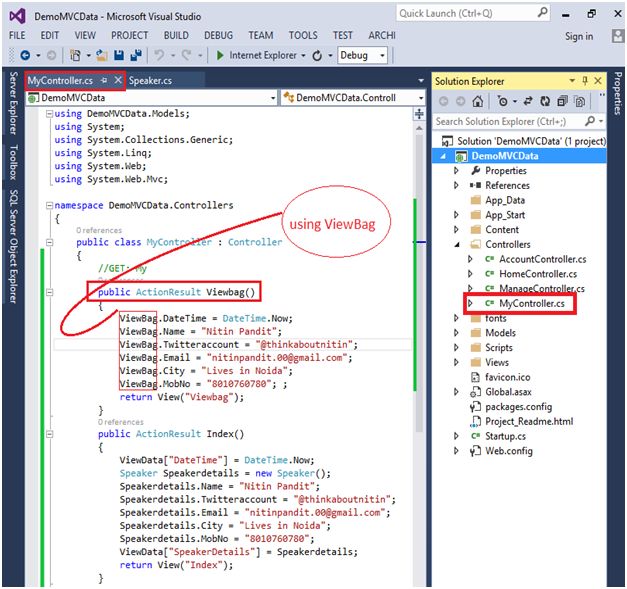The image size is (627, 589).
Task: Click the account avatar icon beside Sign in
Action: tap(618, 36)
